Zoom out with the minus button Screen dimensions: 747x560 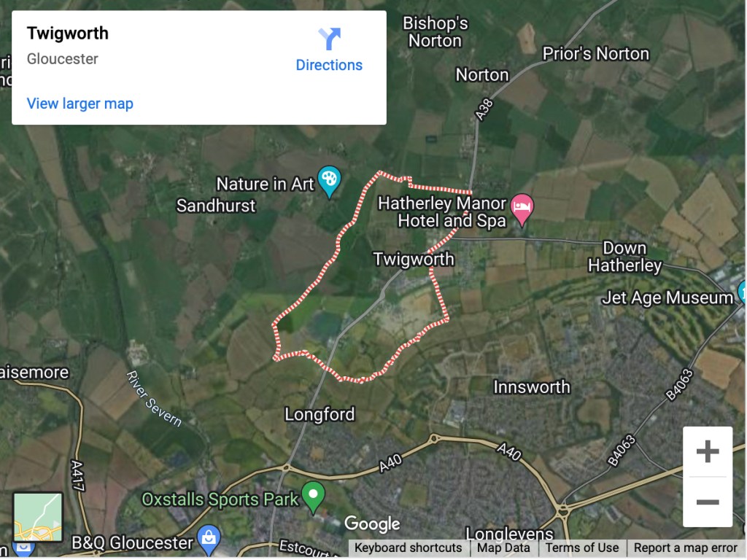coord(708,502)
